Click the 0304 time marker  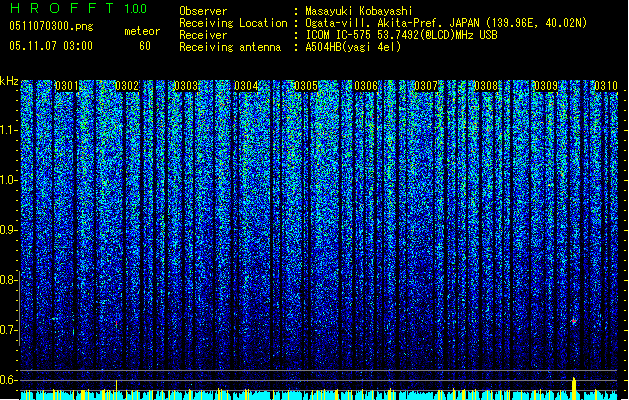[x=246, y=86]
